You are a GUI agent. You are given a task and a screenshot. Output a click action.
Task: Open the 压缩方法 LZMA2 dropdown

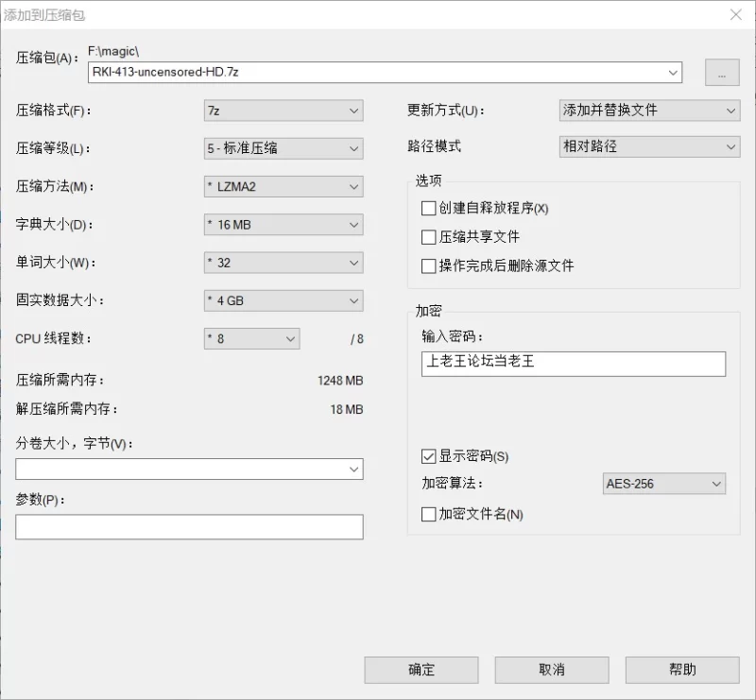click(283, 186)
